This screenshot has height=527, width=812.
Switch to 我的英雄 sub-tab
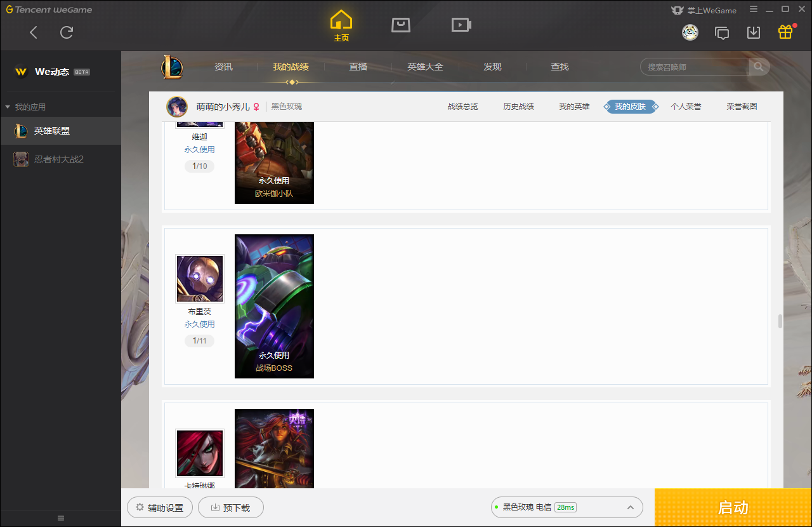tap(574, 107)
